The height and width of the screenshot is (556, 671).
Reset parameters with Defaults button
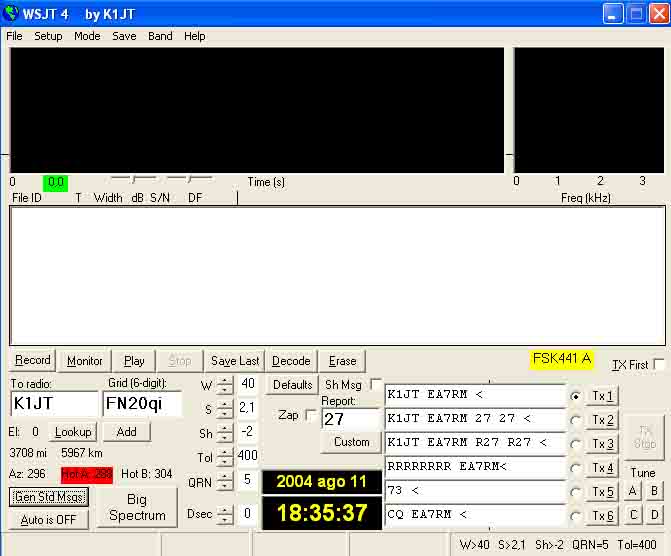[x=293, y=384]
